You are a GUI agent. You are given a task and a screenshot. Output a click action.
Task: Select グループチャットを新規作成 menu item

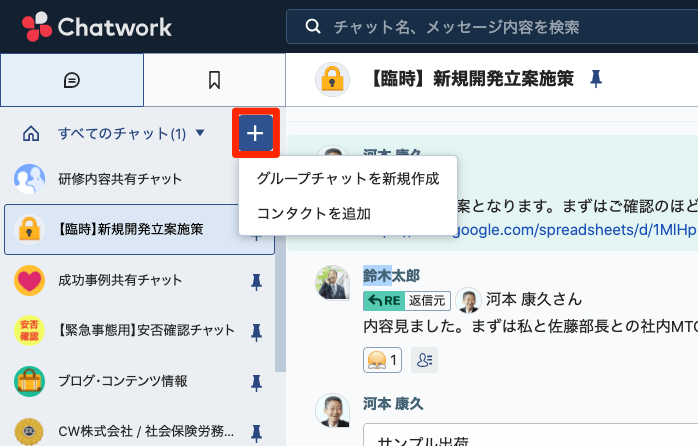pos(348,179)
